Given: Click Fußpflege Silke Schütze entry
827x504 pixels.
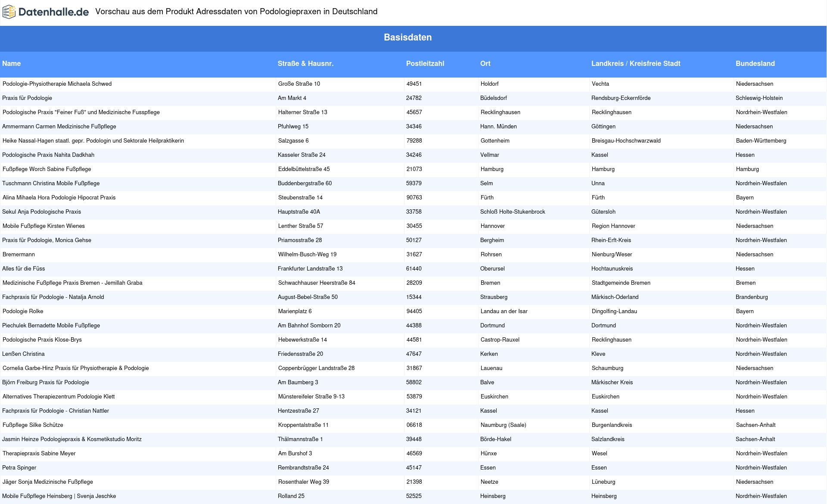Looking at the screenshot, I should pyautogui.click(x=33, y=425).
